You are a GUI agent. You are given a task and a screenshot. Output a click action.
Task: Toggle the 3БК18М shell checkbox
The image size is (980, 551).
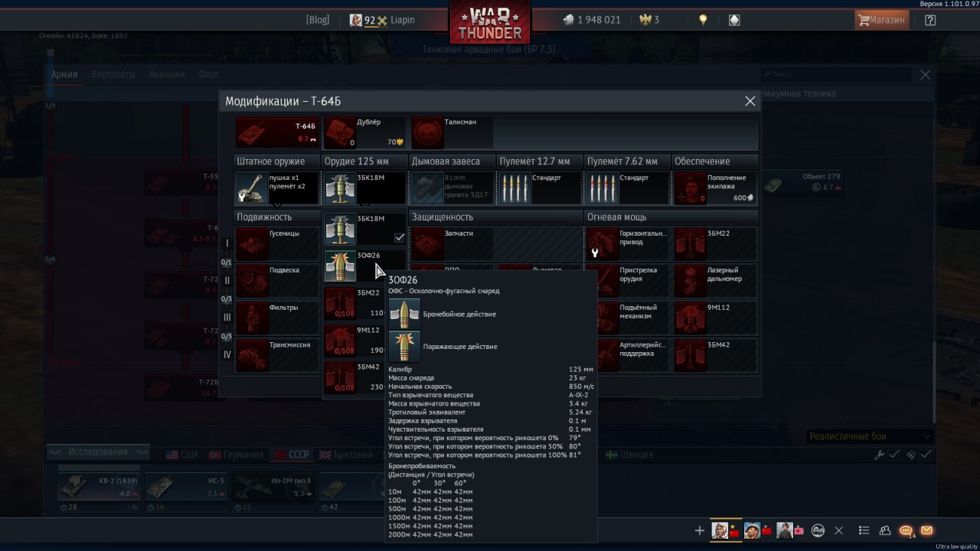coord(399,237)
